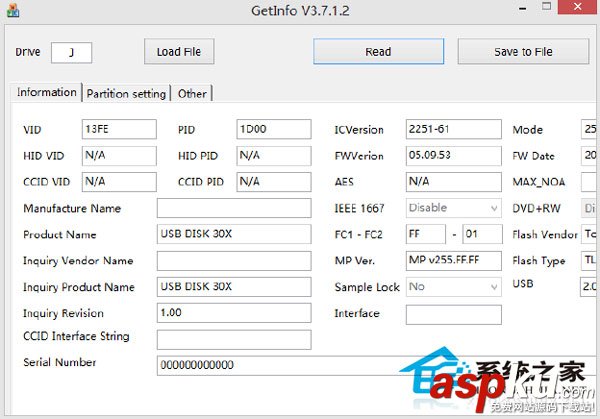This screenshot has height=419, width=600.
Task: Click the CCID PID field
Action: [274, 181]
